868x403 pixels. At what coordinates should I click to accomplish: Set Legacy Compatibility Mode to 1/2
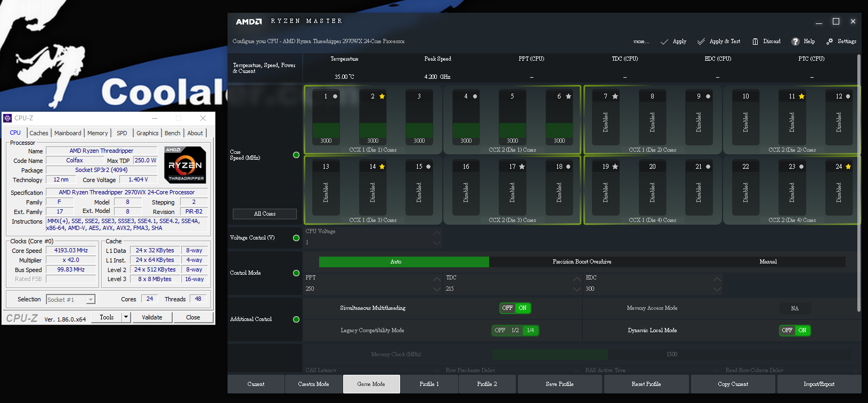pos(515,331)
